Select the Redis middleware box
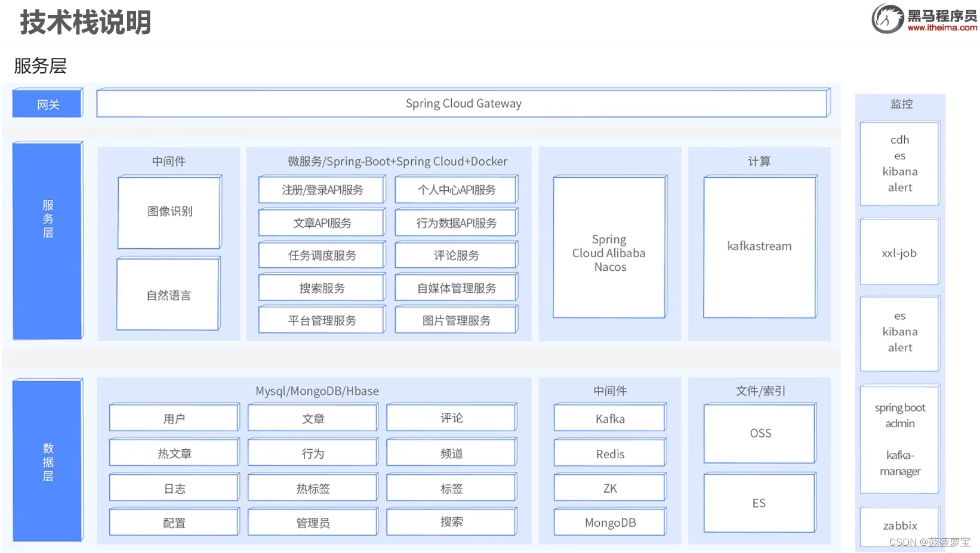Screen dimensions: 980x553 point(610,453)
